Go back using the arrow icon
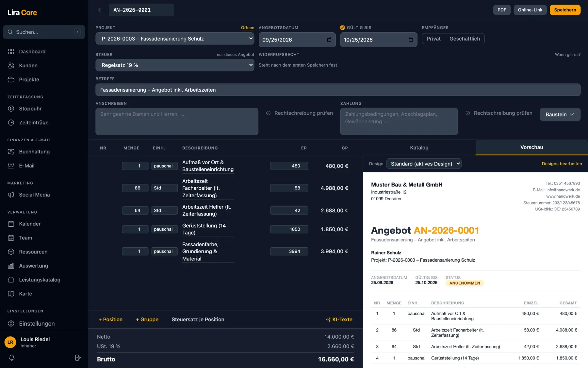The height and width of the screenshot is (368, 588). [101, 10]
